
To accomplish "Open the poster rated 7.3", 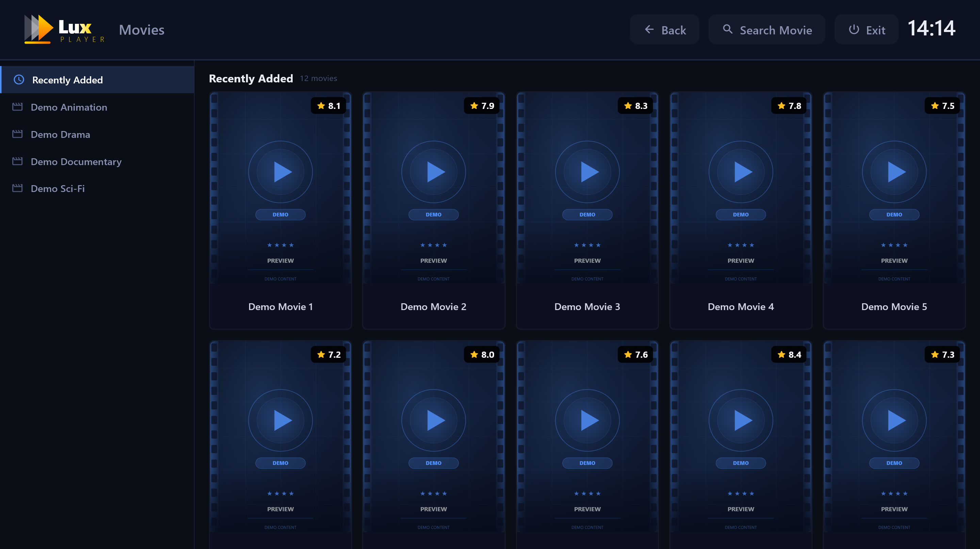I will 894,436.
